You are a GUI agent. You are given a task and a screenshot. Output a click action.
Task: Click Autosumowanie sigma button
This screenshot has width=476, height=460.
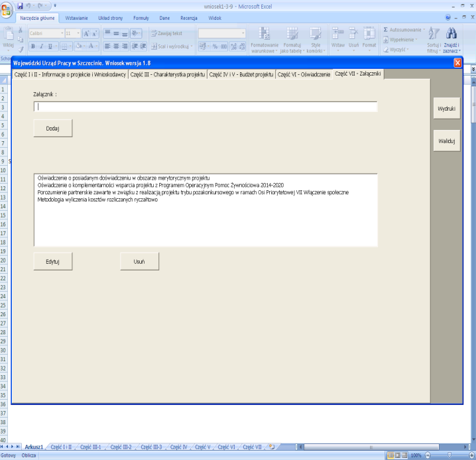coord(404,30)
